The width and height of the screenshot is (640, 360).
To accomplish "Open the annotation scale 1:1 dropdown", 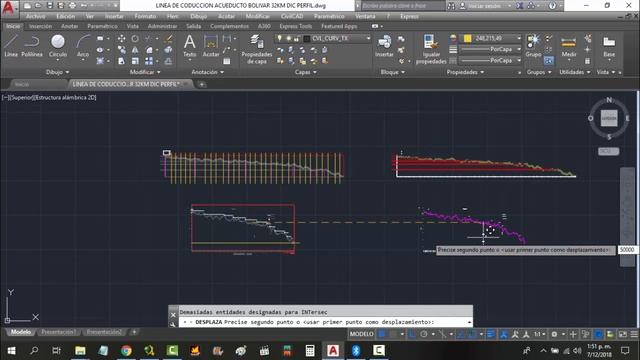I will click(540, 334).
